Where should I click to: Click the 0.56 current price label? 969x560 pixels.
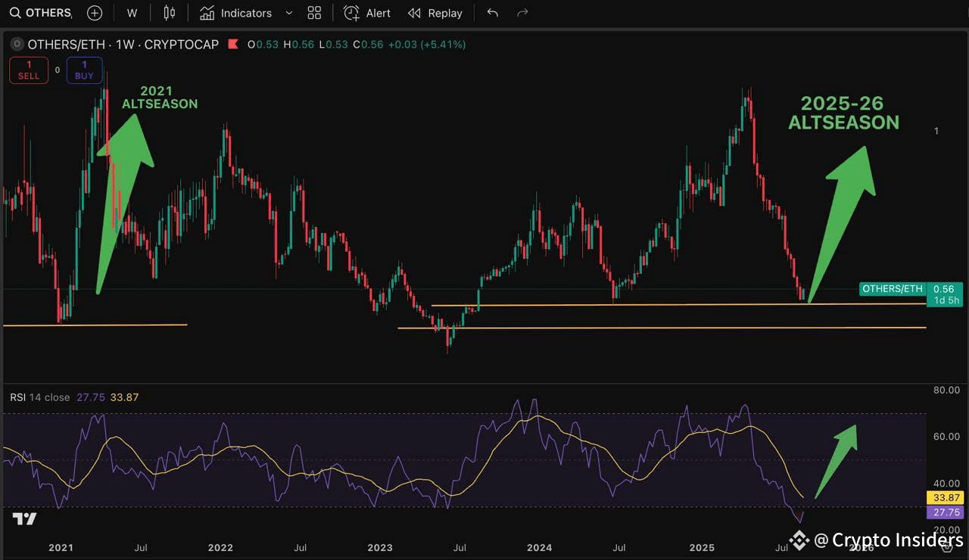click(944, 289)
